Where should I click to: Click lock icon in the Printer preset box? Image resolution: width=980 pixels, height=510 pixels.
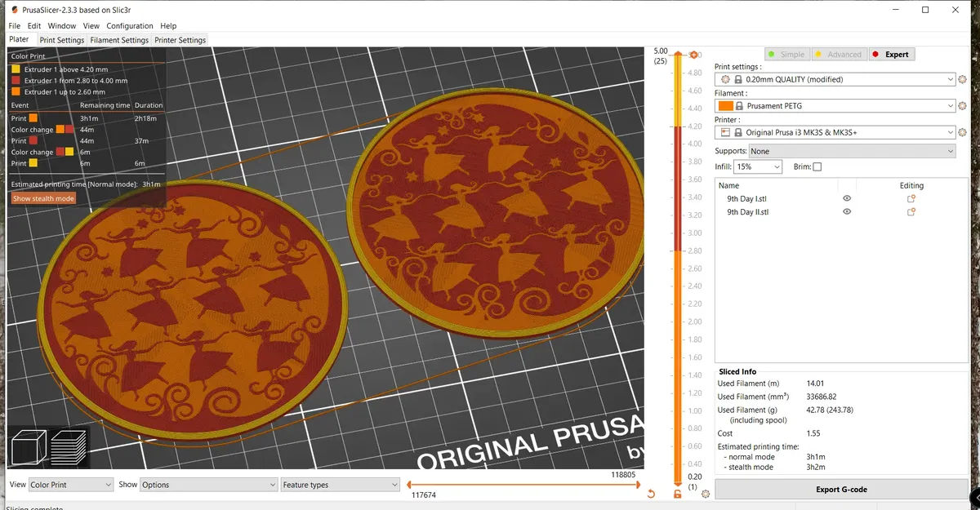tap(738, 132)
